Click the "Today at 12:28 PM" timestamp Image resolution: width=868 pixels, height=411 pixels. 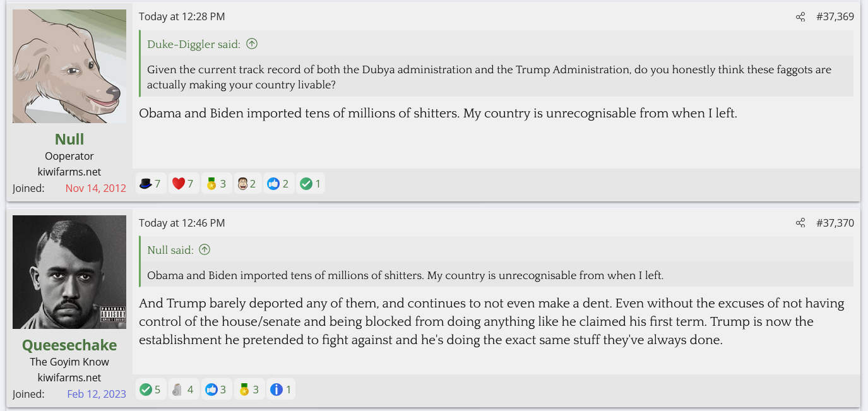[x=182, y=17]
